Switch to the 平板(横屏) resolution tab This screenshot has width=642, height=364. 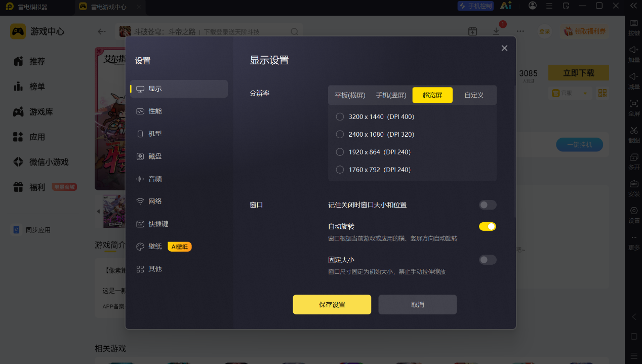coord(350,95)
